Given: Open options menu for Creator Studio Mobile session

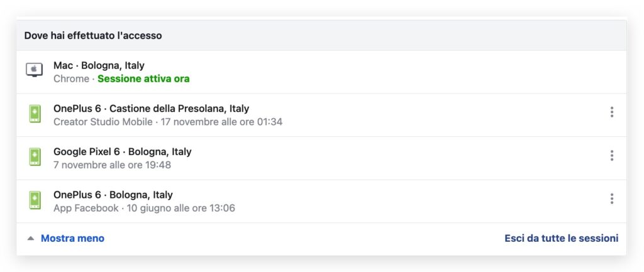Looking at the screenshot, I should 611,112.
